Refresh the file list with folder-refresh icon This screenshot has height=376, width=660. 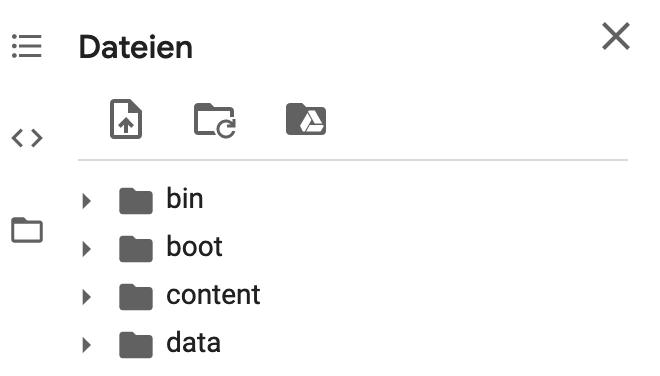tap(215, 120)
